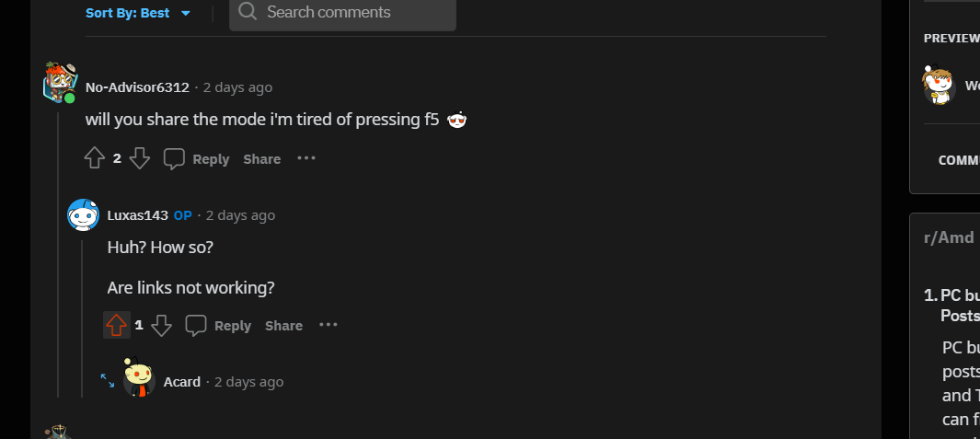Click reply speech bubble under No-Advisor6312's comment
This screenshot has height=439, width=980.
click(x=174, y=159)
